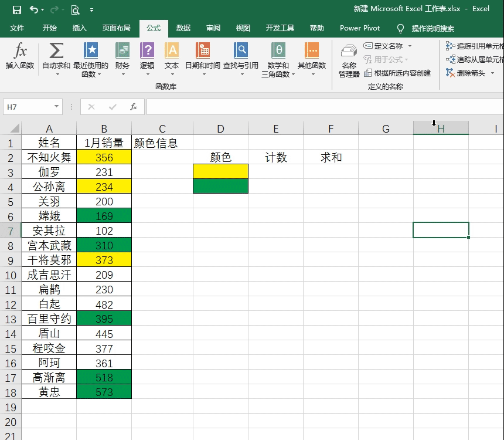
Task: Select green cell with value 573
Action: click(104, 392)
